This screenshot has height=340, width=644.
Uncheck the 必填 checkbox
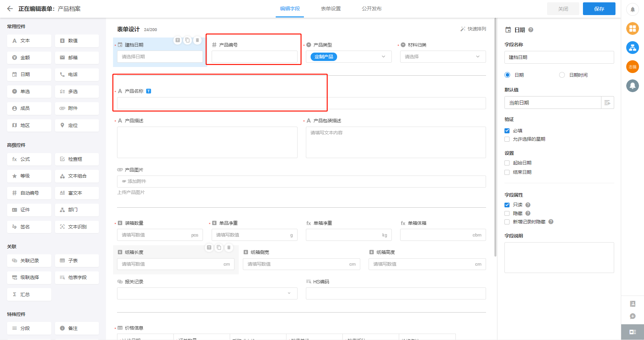pyautogui.click(x=507, y=131)
